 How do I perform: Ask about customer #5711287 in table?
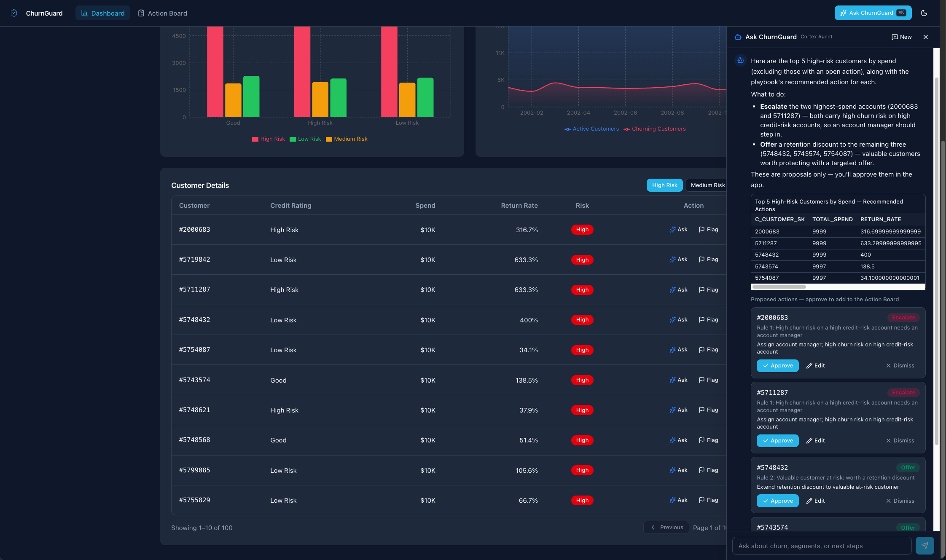tap(678, 290)
